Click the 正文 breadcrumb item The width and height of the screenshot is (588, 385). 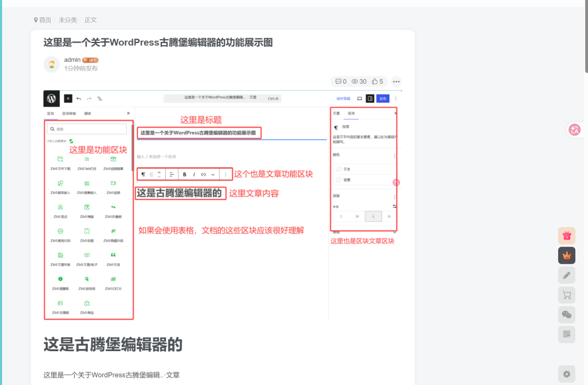(90, 20)
